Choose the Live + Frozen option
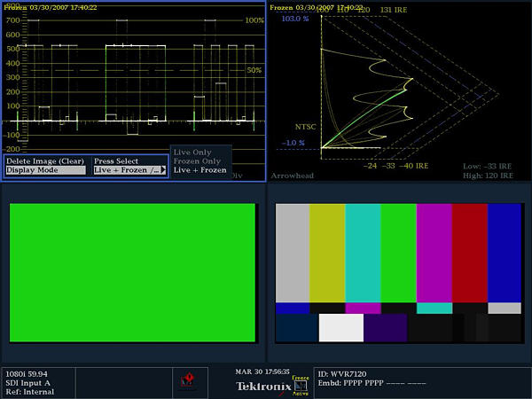 (199, 170)
